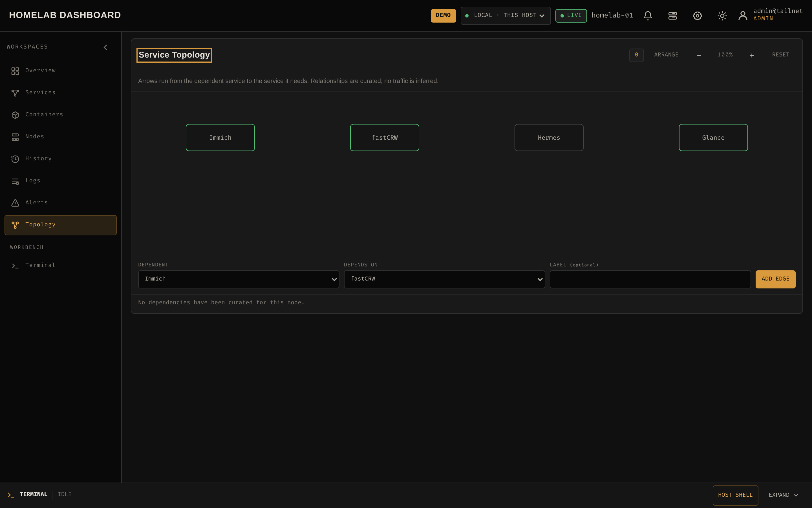Viewport: 812px width, 508px height.
Task: Go to the Services workspace
Action: pos(60,93)
